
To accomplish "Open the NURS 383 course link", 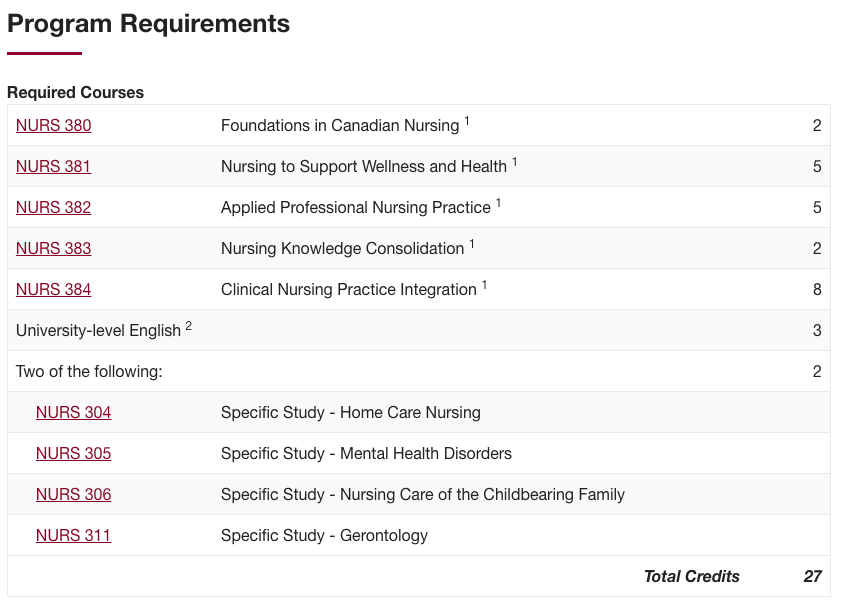I will (x=54, y=248).
